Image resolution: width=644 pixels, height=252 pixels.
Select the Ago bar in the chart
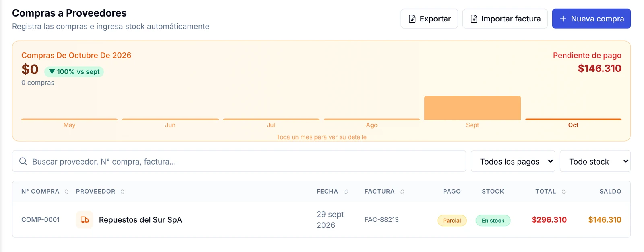coord(372,119)
